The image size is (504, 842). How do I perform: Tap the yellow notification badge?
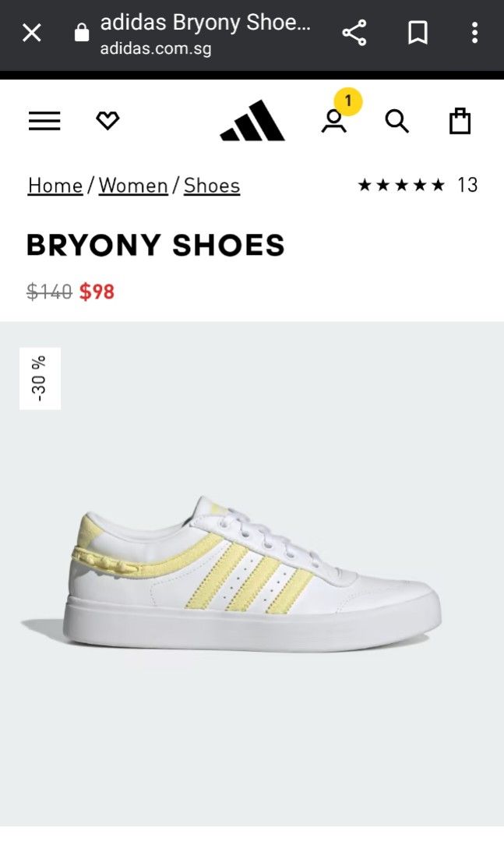[347, 101]
